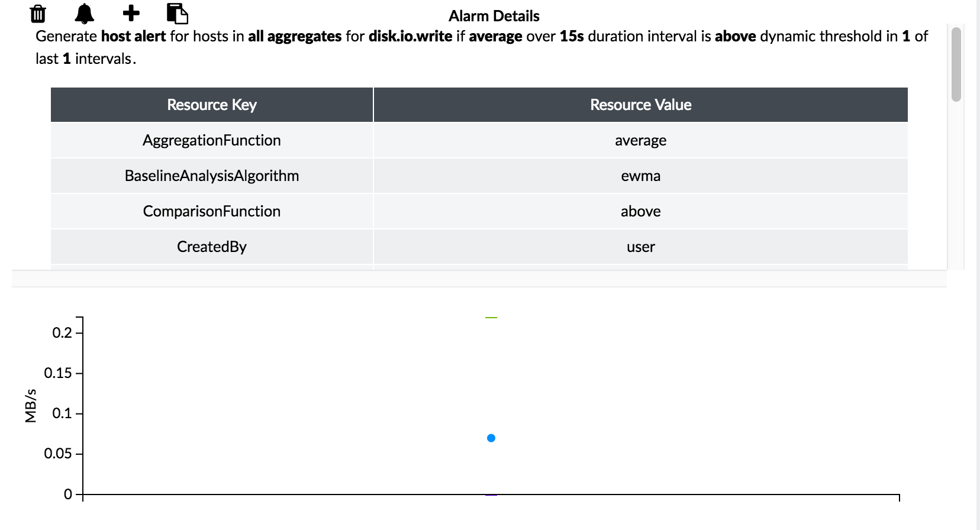Select the BaselineAnalysisAlgorithm row key
The image size is (980, 530).
click(x=212, y=176)
